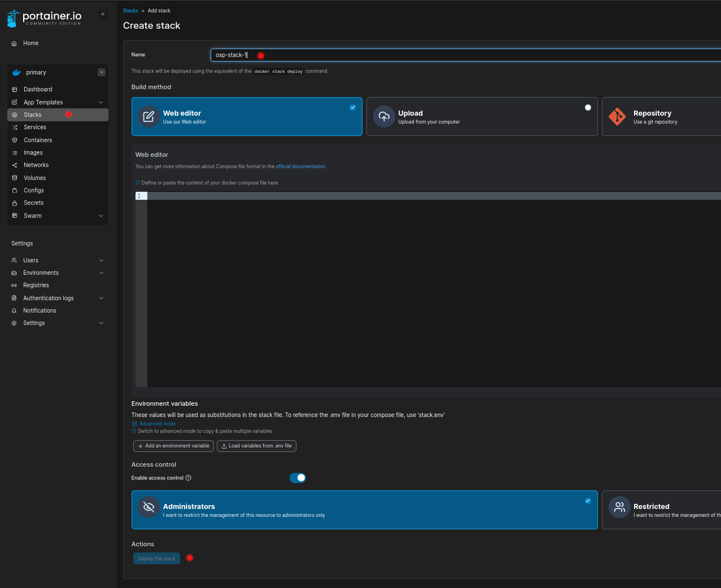Select the Upload build method
The height and width of the screenshot is (588, 721).
482,117
